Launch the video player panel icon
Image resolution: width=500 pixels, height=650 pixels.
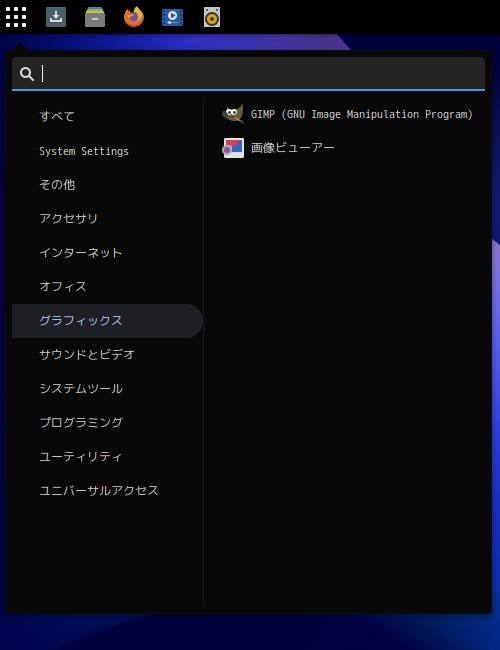[172, 17]
